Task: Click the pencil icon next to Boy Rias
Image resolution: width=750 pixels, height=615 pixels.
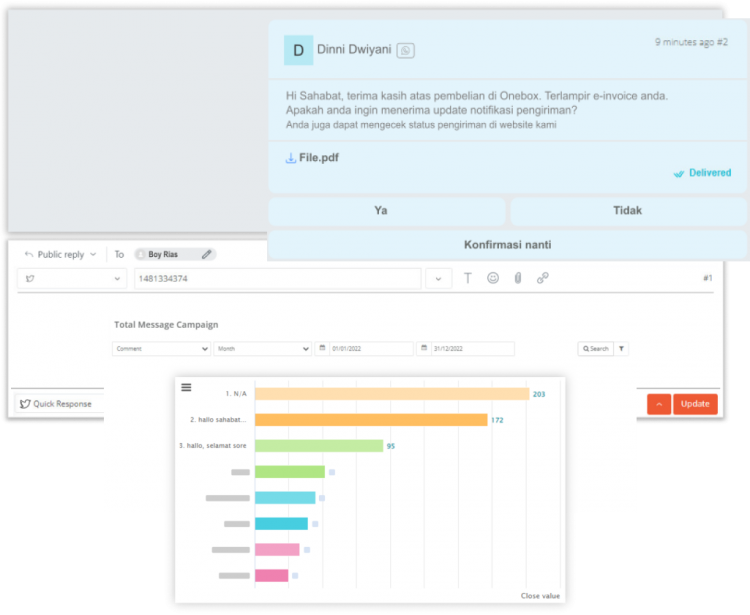Action: (206, 254)
